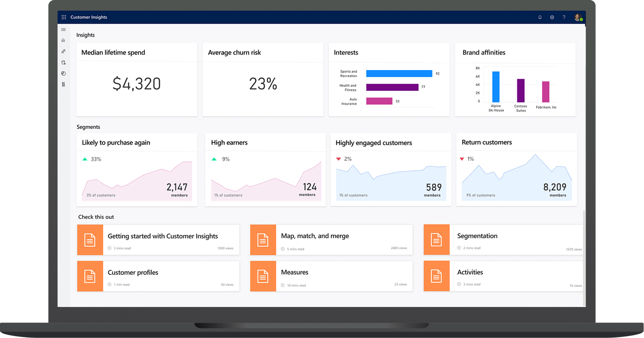The image size is (644, 338).
Task: Open the notifications bell
Action: [x=540, y=17]
